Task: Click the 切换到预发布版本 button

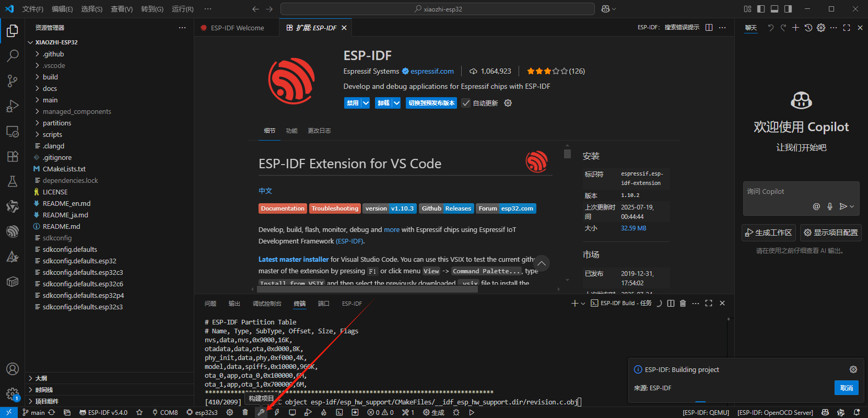Action: tap(431, 103)
